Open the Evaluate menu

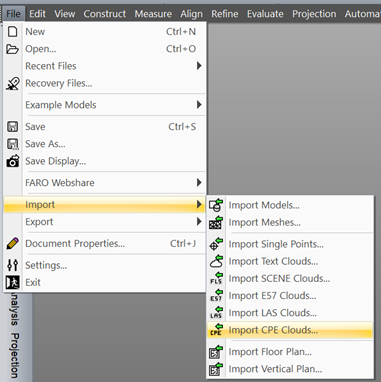point(265,14)
